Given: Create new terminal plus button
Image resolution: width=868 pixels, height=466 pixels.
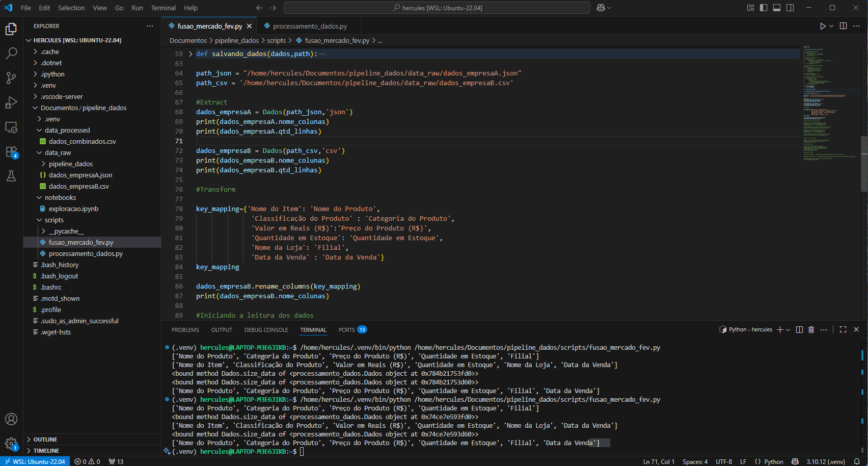Looking at the screenshot, I should pos(780,330).
